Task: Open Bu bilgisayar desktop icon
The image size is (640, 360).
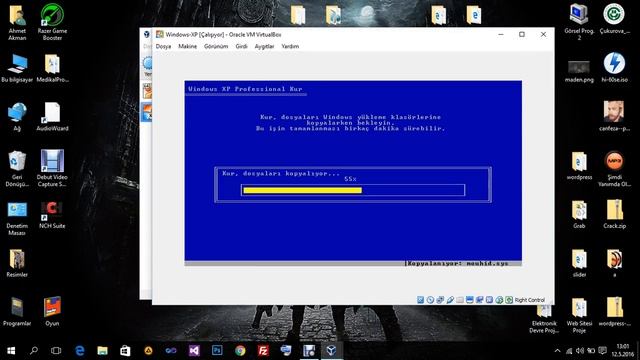Action: 17,68
